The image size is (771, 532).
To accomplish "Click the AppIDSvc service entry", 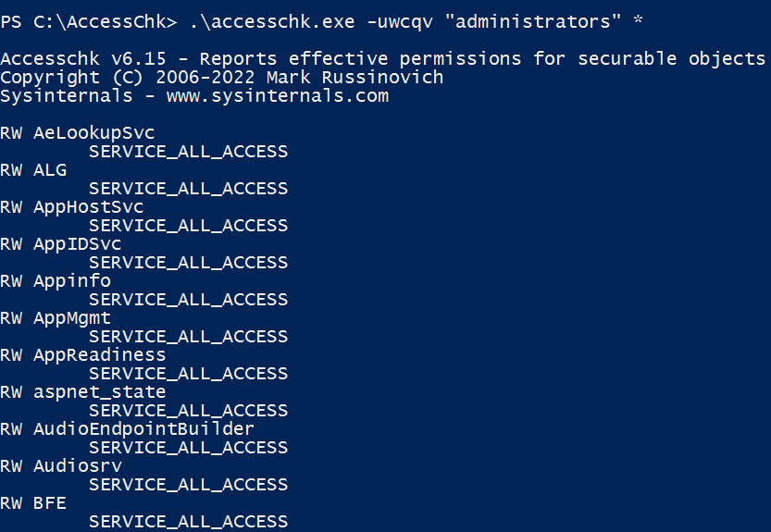I will pyautogui.click(x=77, y=244).
